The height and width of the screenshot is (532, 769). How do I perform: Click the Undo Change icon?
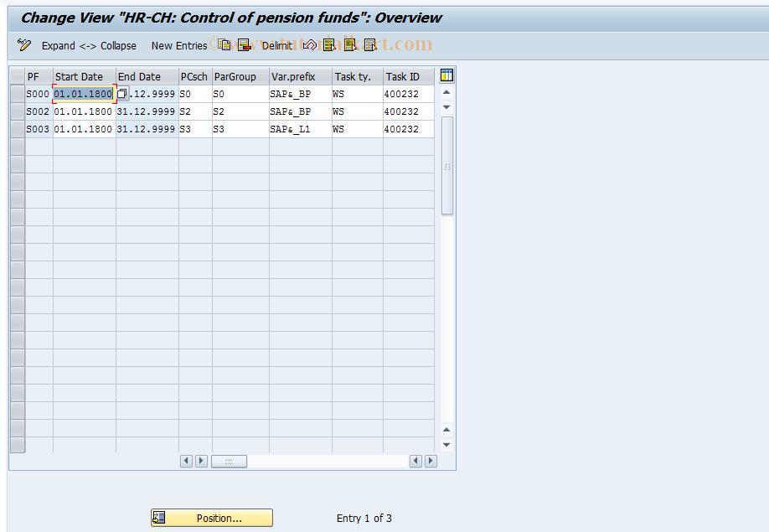tap(309, 45)
